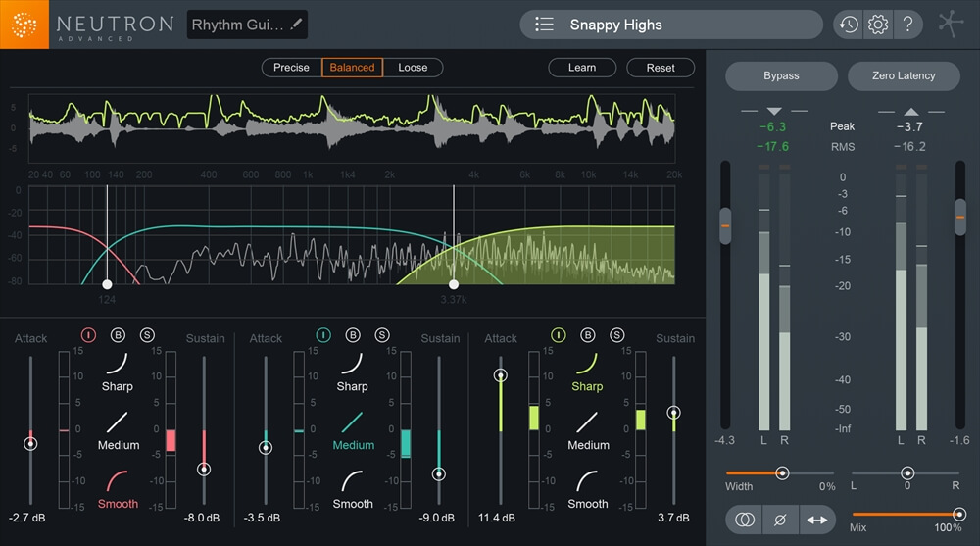This screenshot has height=546, width=980.
Task: Click the mid band Attack slider handle
Action: coord(266,447)
